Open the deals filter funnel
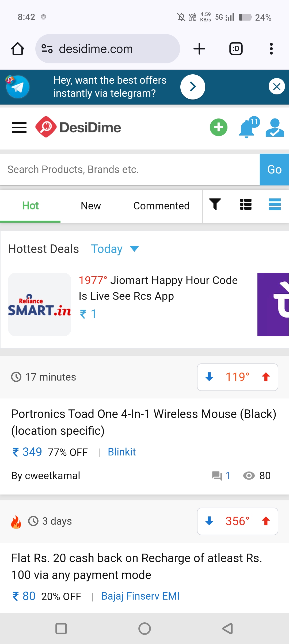Image resolution: width=289 pixels, height=644 pixels. click(215, 205)
